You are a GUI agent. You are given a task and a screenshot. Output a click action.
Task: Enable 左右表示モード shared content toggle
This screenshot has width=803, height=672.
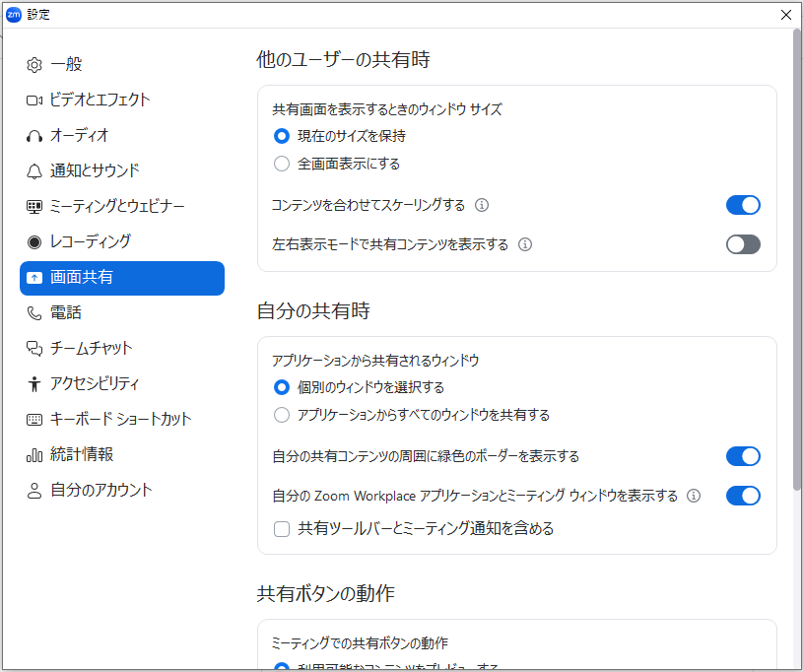[743, 244]
